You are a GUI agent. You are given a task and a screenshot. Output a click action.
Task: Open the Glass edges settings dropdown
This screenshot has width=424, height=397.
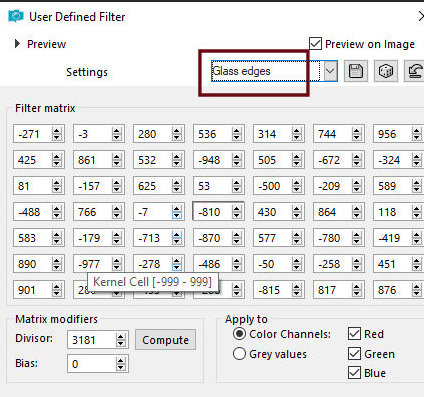click(330, 71)
